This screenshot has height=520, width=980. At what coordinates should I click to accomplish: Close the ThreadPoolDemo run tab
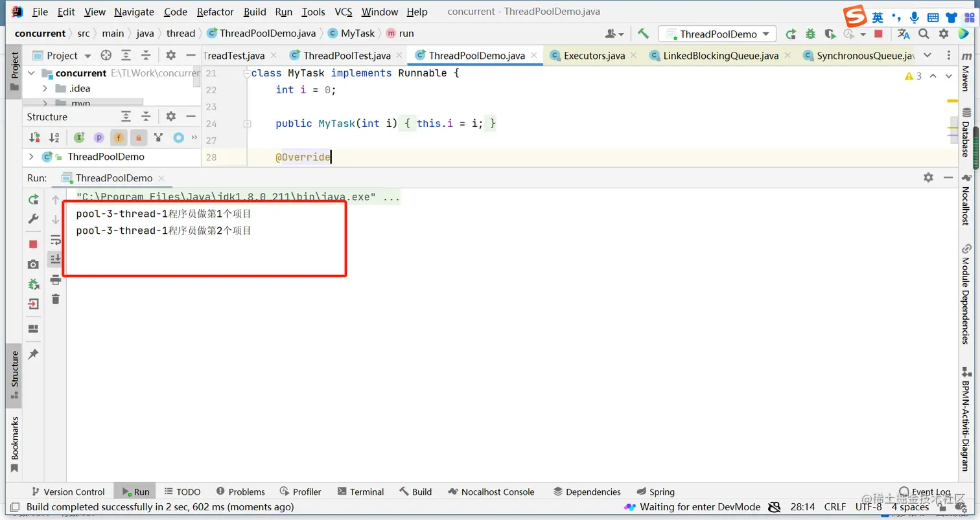coord(161,178)
